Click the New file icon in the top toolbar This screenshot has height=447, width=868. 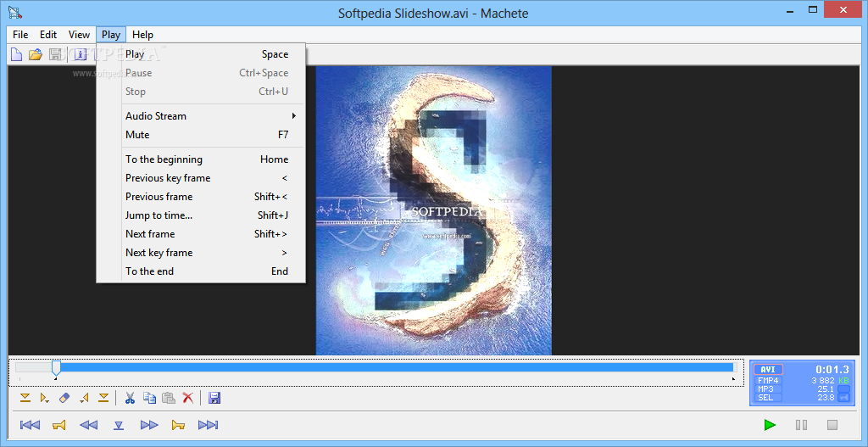17,54
